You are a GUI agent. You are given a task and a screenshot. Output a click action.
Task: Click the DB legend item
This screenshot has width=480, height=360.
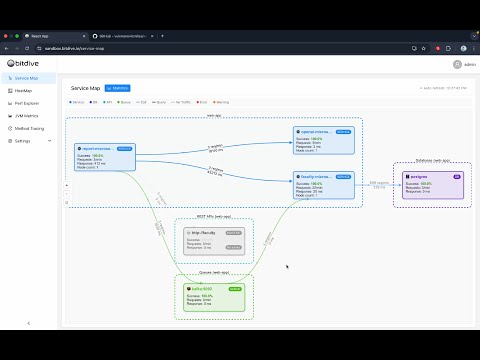(x=94, y=102)
